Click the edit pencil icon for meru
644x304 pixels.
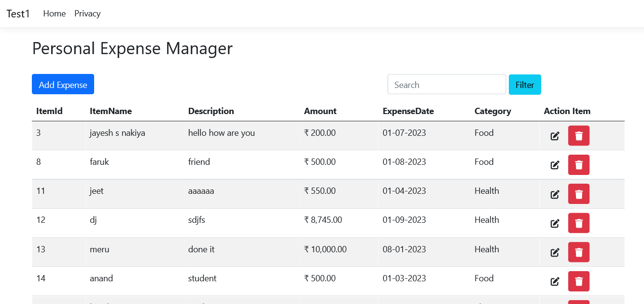[x=554, y=252]
